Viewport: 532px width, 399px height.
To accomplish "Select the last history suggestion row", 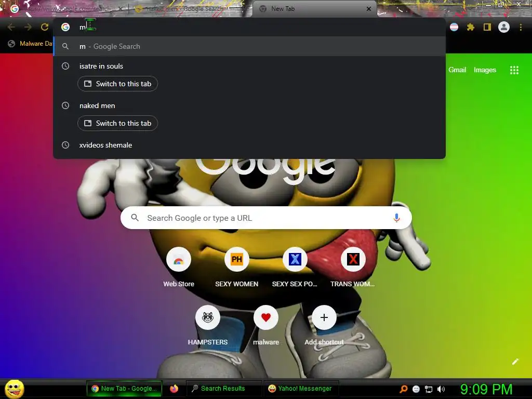I will pos(249,145).
